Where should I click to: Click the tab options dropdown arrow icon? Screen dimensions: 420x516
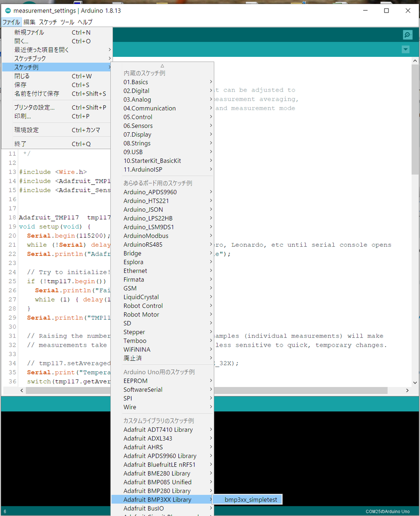click(x=405, y=49)
